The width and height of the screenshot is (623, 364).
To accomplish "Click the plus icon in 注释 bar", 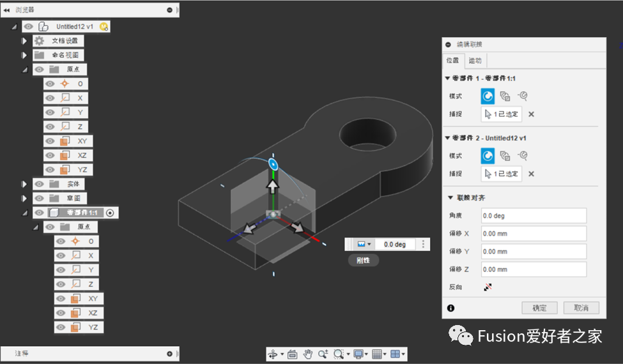I will [170, 354].
